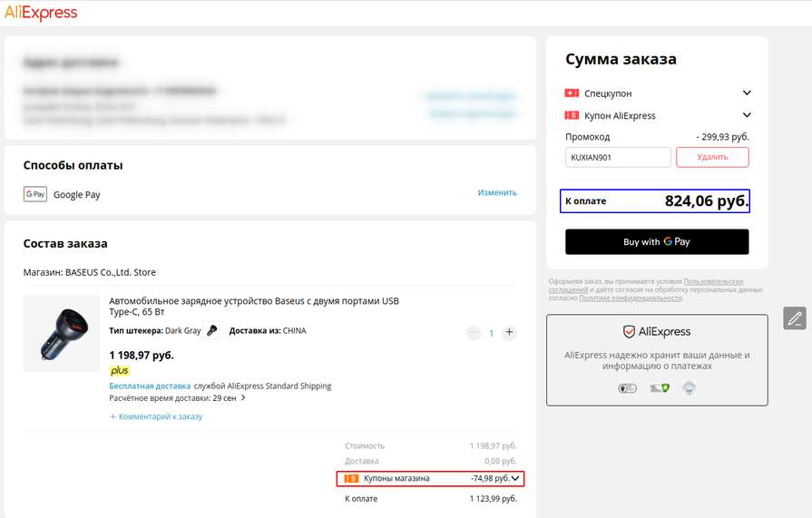Click the quantity value 1
Viewport: 812px width, 518px height.
point(492,333)
